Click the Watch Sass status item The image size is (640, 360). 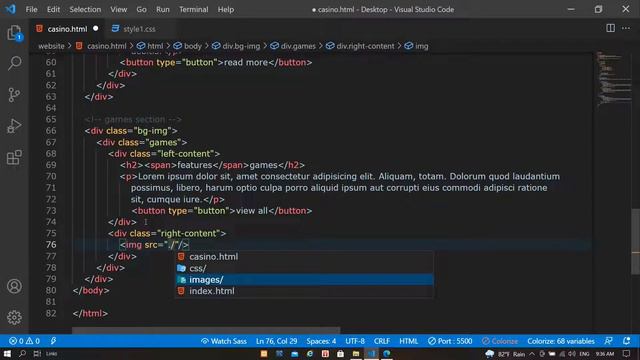(x=223, y=341)
